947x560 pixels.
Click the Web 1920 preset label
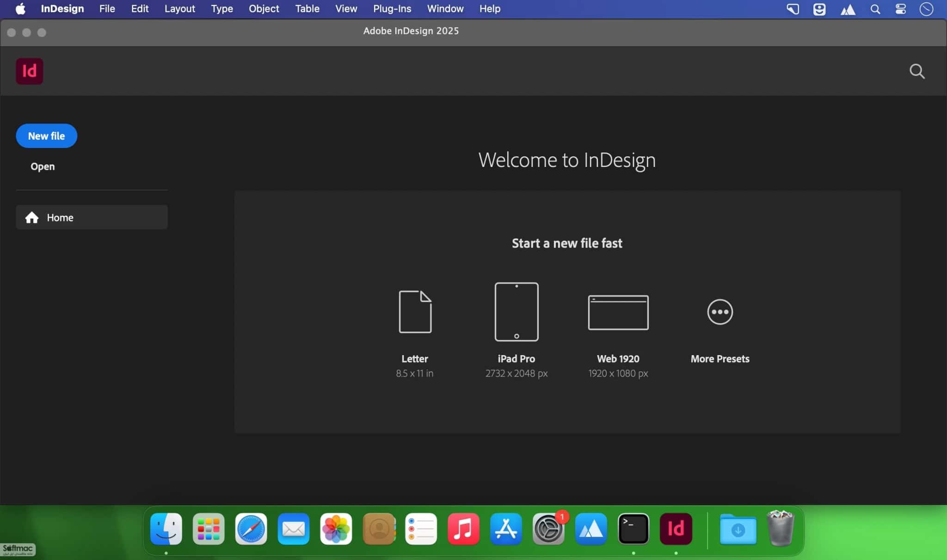click(618, 359)
